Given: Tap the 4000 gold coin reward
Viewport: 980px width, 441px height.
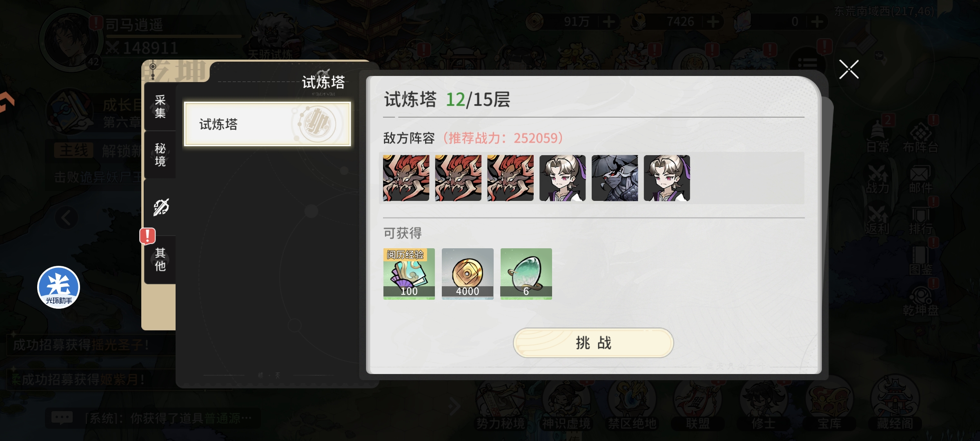Looking at the screenshot, I should pyautogui.click(x=468, y=274).
